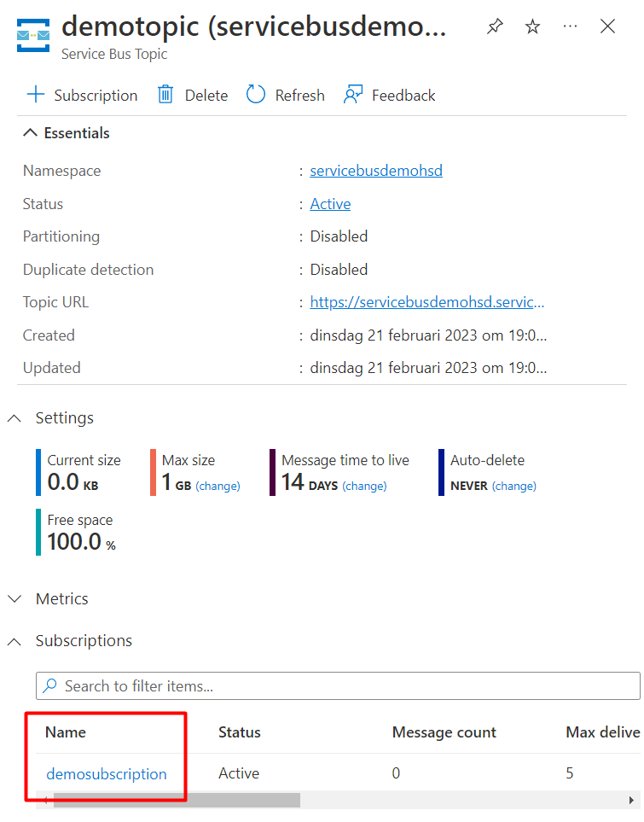The width and height of the screenshot is (644, 822).
Task: Delete the topic via Delete label
Action: pyautogui.click(x=206, y=96)
